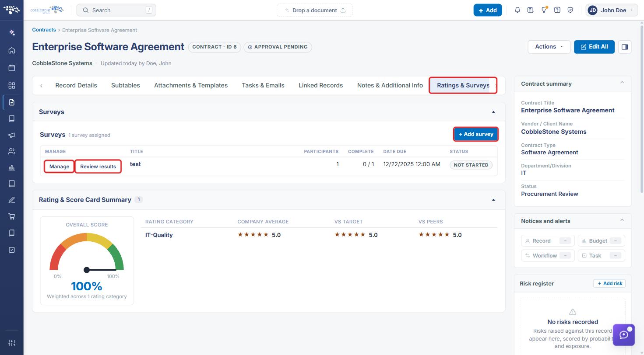Image resolution: width=644 pixels, height=355 pixels.
Task: Click the Edit All button
Action: click(594, 47)
